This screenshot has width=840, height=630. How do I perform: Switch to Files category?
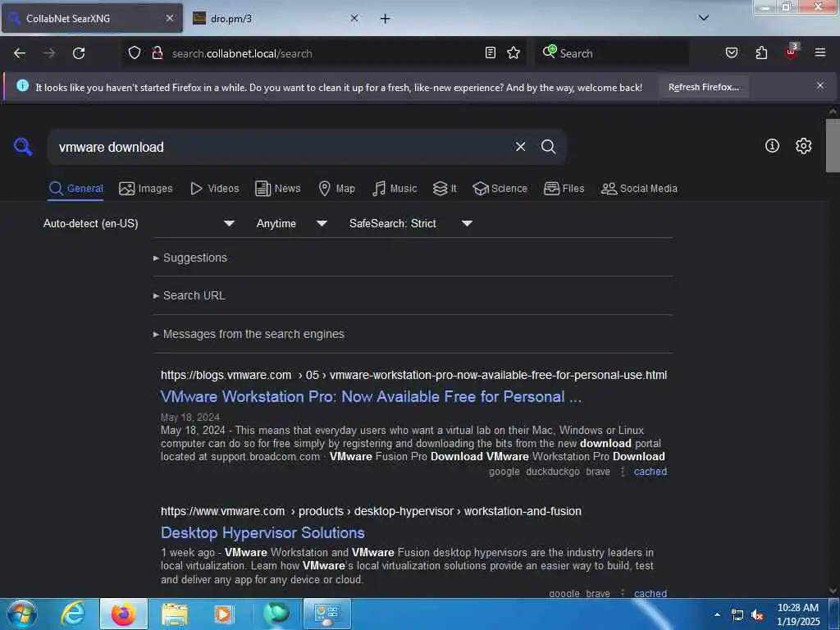pos(564,189)
